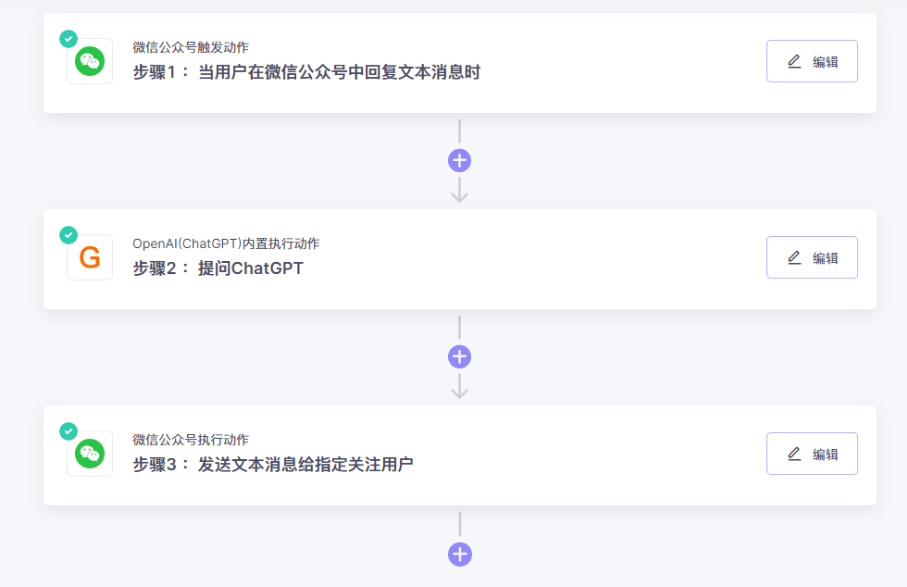Click the orange G icon for ChatGPT step

click(x=90, y=258)
